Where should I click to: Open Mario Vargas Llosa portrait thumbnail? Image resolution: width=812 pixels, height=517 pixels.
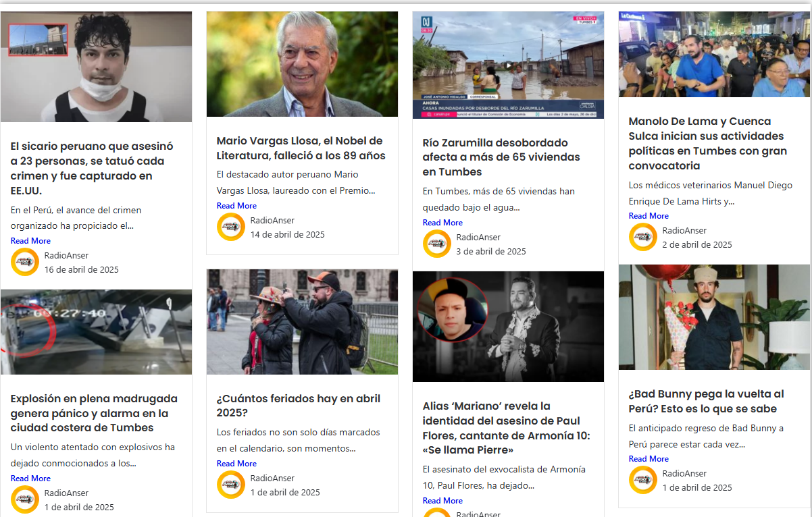302,64
